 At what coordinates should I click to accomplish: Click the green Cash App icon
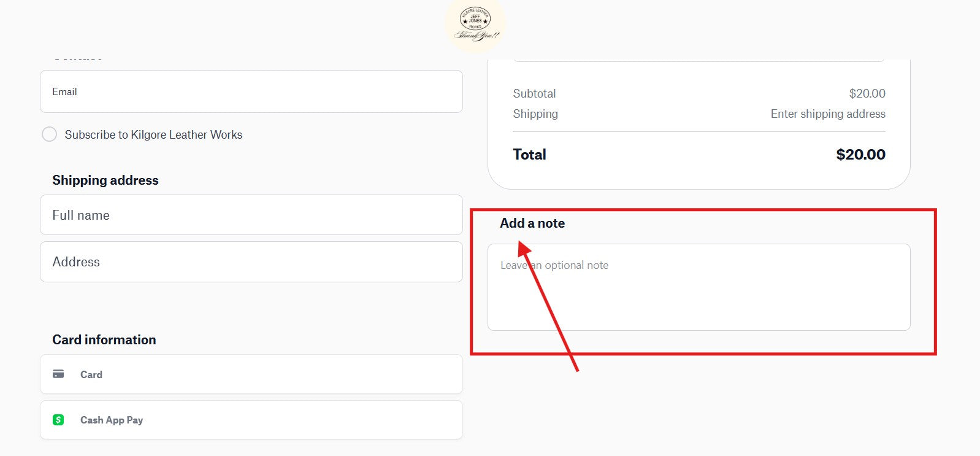(x=58, y=420)
